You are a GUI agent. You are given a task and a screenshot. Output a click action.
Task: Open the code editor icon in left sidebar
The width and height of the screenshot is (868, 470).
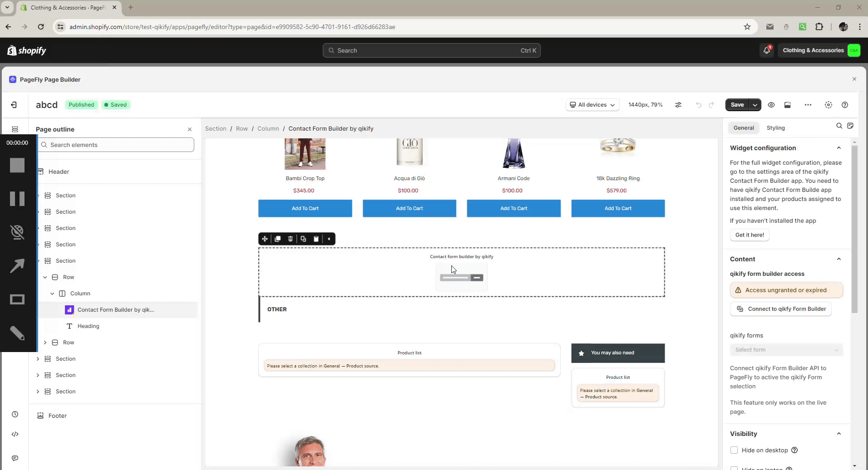[x=15, y=434]
